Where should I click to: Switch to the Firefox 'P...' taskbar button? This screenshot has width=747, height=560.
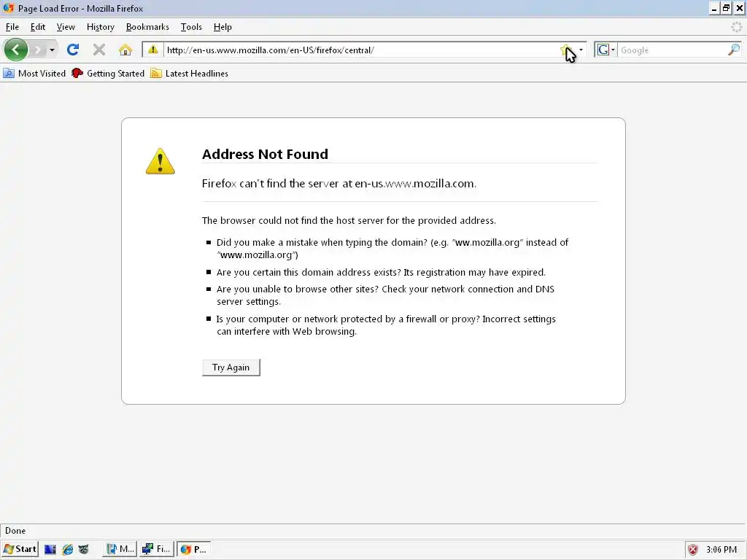tap(193, 549)
